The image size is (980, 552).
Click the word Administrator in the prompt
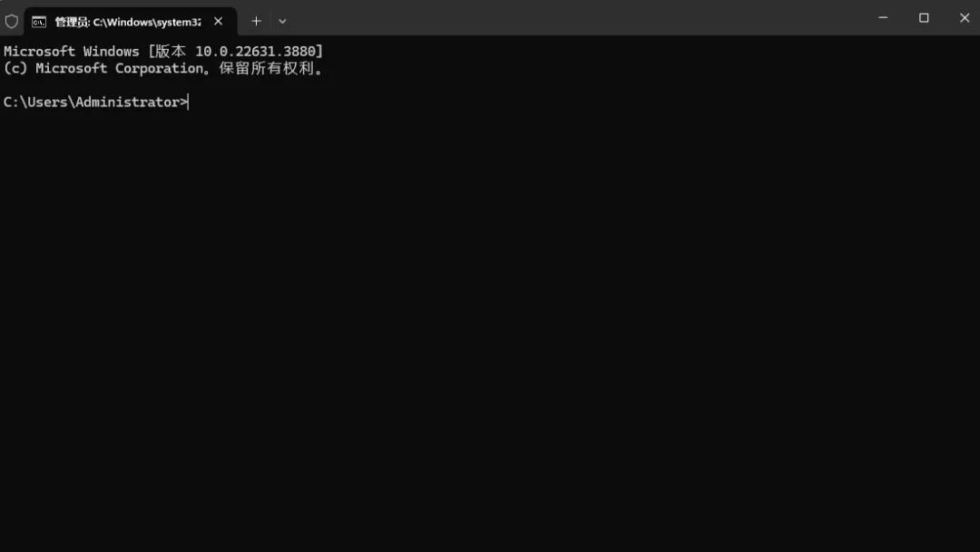[x=128, y=102]
